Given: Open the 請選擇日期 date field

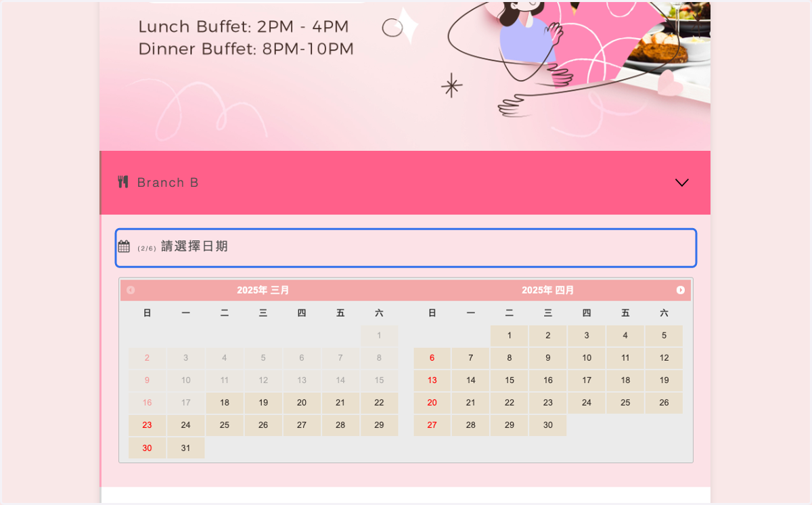Looking at the screenshot, I should (406, 248).
